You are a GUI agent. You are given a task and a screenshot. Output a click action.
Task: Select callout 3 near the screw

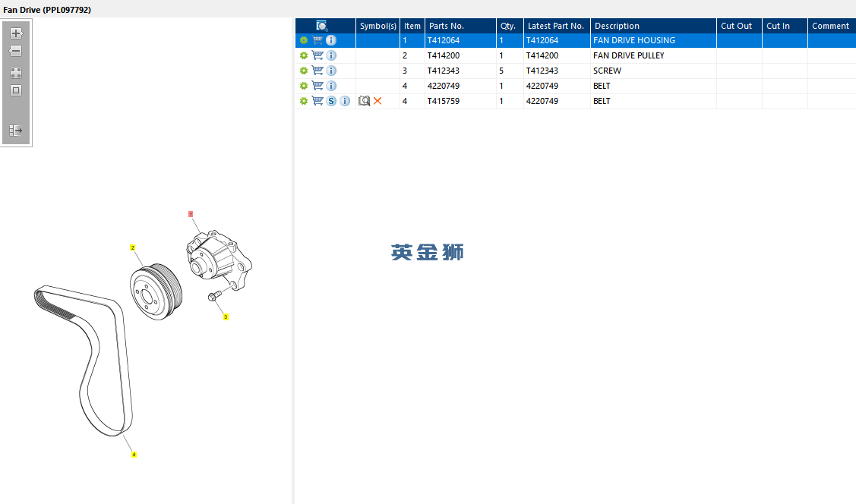tap(226, 317)
